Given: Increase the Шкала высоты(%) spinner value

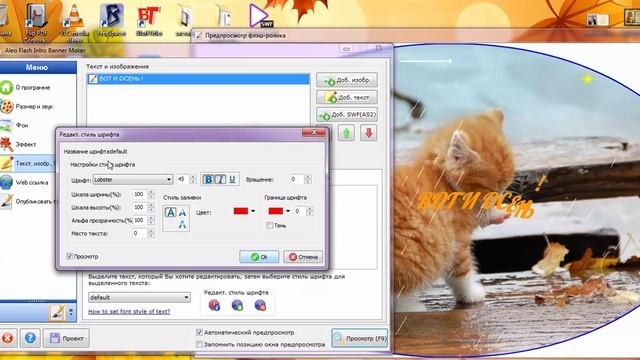Looking at the screenshot, I should click(x=151, y=205).
